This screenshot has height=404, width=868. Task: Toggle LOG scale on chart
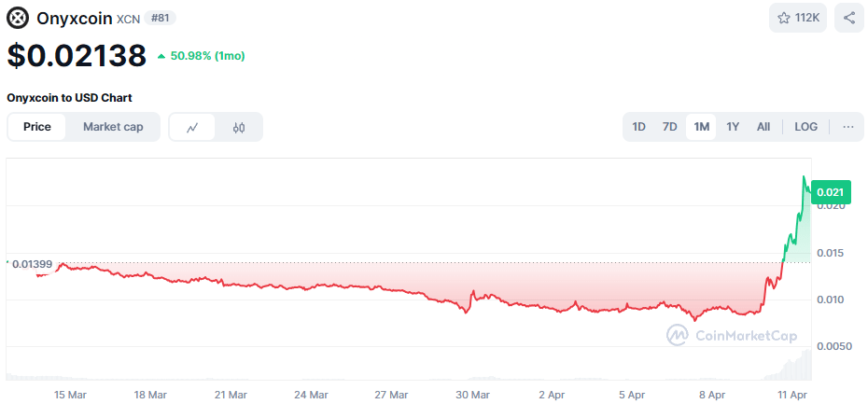805,127
